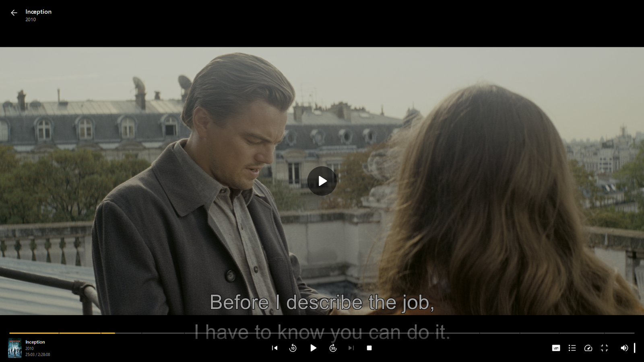This screenshot has width=644, height=362.
Task: Click the Inception title in bottom bar
Action: pyautogui.click(x=35, y=342)
